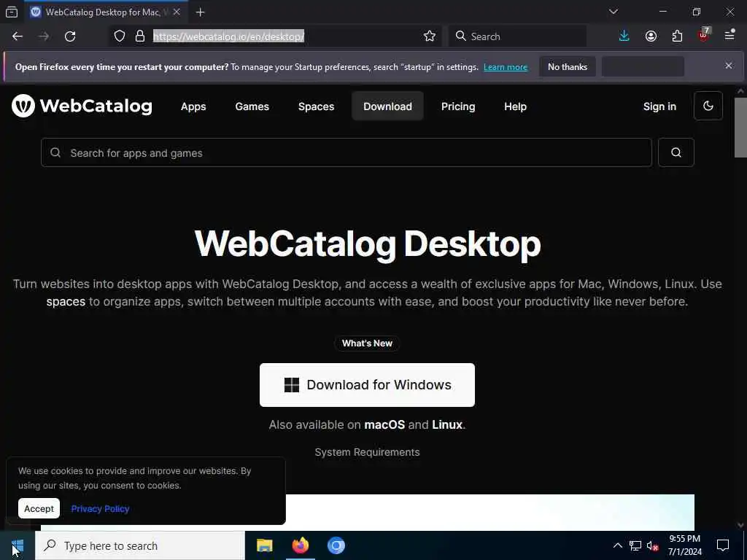Expand the system tray hidden icons chevron
This screenshot has height=560, width=747.
tap(617, 545)
